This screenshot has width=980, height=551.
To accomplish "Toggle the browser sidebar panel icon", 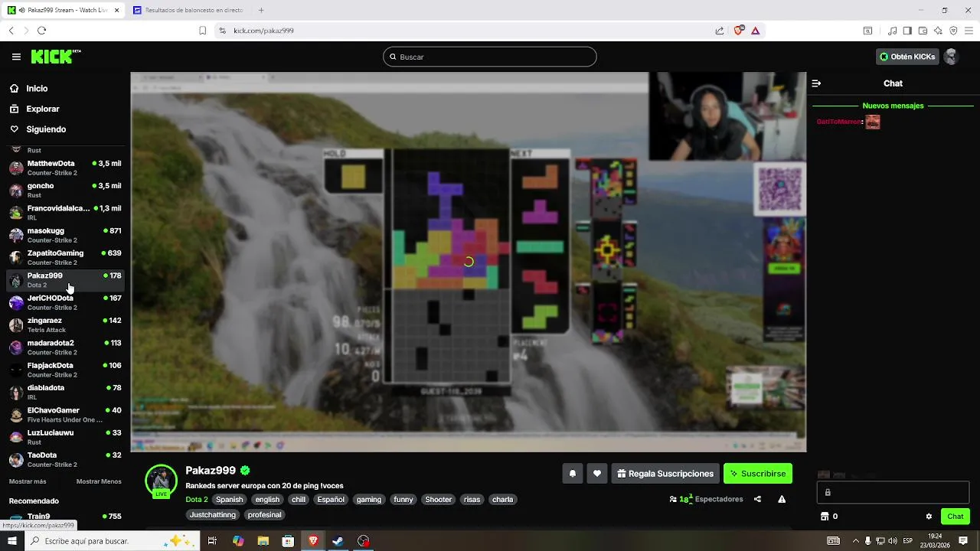I will coord(907,31).
